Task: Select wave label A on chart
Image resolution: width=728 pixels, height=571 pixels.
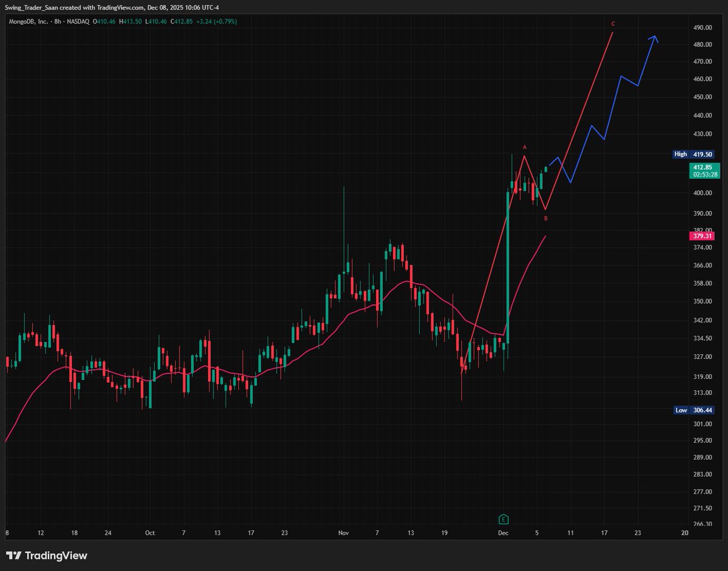Action: tap(525, 147)
